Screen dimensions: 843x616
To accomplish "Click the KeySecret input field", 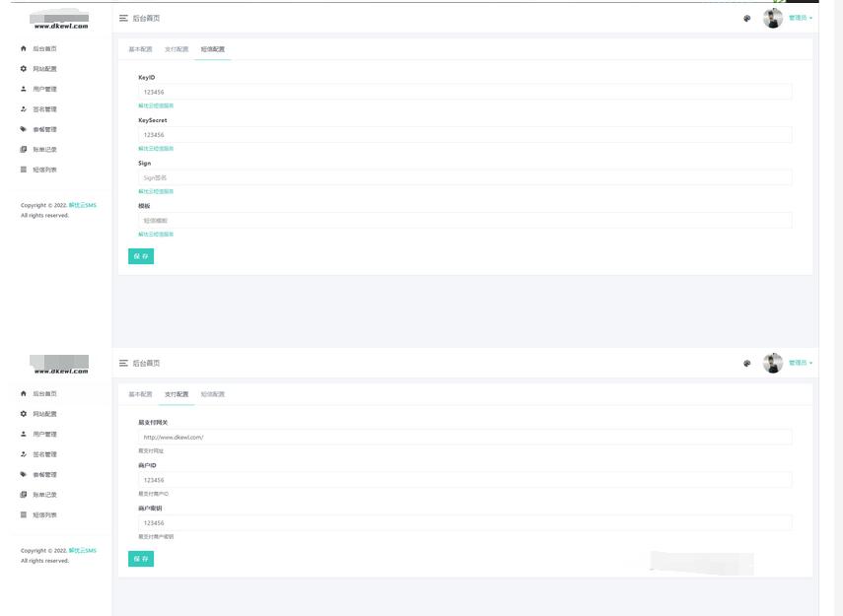I will pos(464,135).
